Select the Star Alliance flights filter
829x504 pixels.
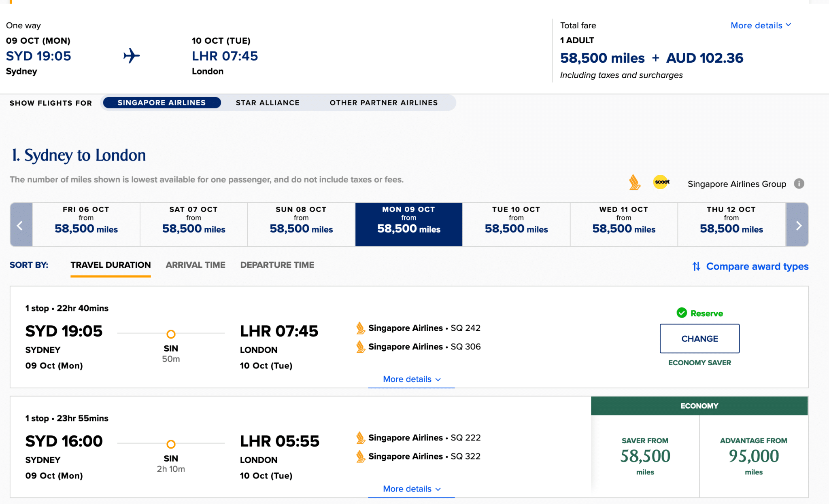(x=268, y=103)
